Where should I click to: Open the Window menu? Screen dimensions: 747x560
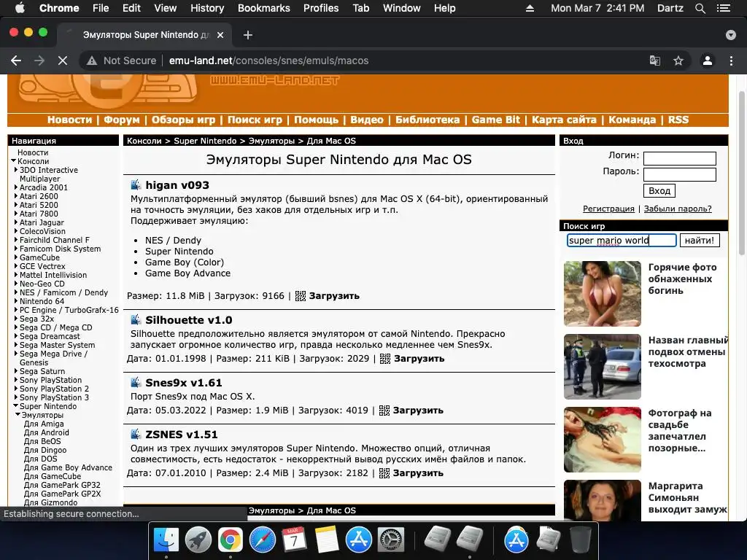pyautogui.click(x=402, y=8)
